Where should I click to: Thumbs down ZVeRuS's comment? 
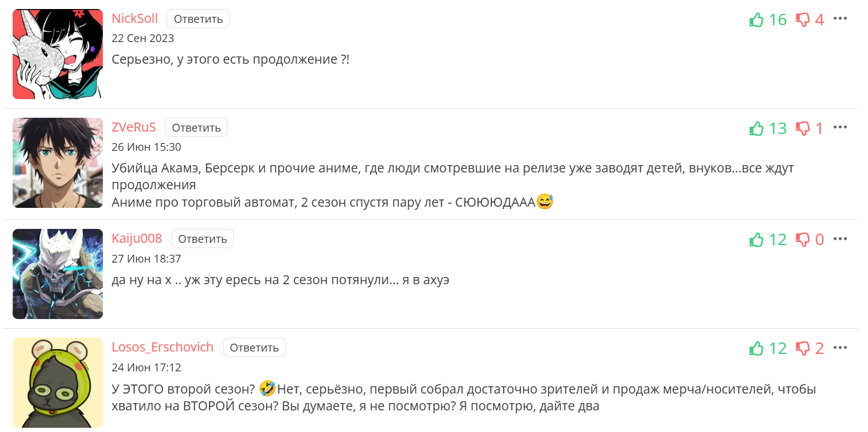803,129
